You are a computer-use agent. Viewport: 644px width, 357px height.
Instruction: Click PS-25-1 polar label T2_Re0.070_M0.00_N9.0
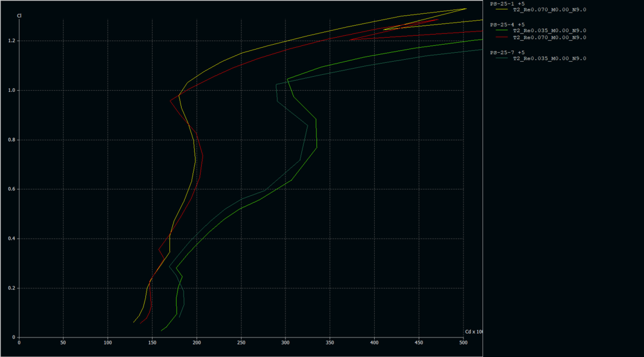(x=549, y=10)
